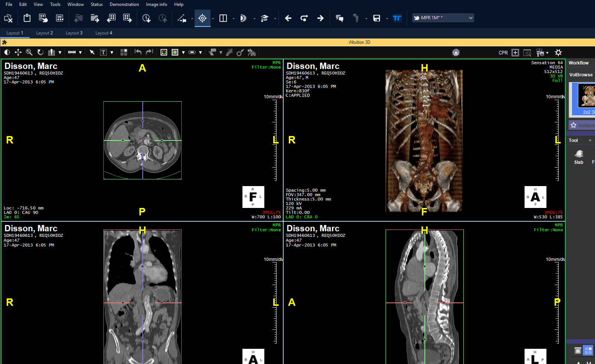Click the rotate tool icon

pos(40,53)
